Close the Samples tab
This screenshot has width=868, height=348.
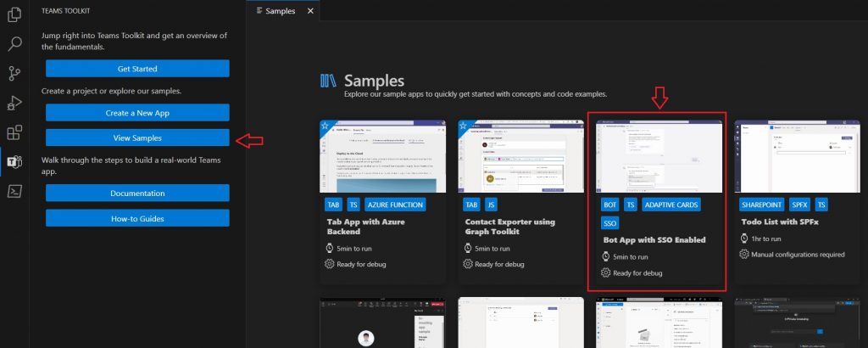[x=310, y=11]
